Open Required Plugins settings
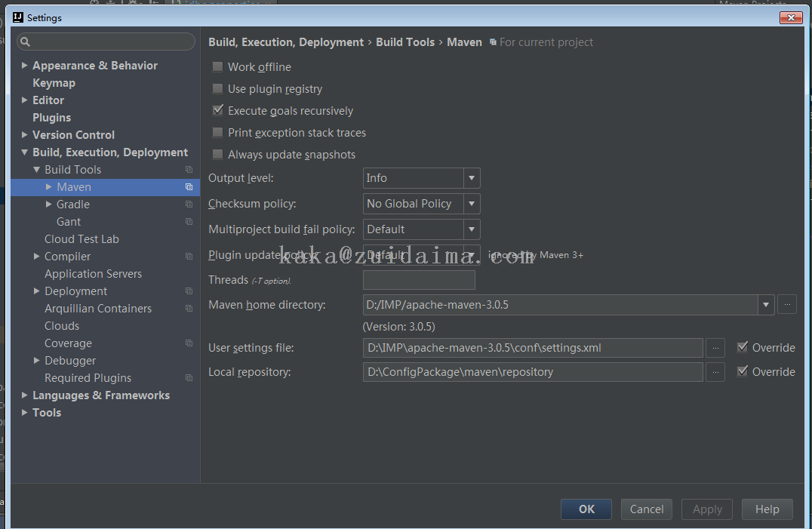The width and height of the screenshot is (812, 529). (x=88, y=378)
